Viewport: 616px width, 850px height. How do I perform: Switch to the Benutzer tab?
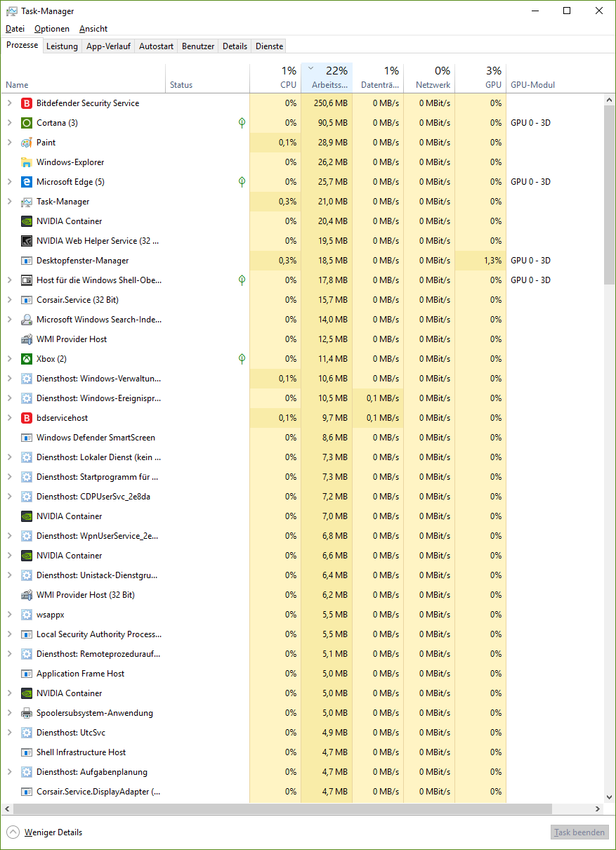(x=198, y=46)
